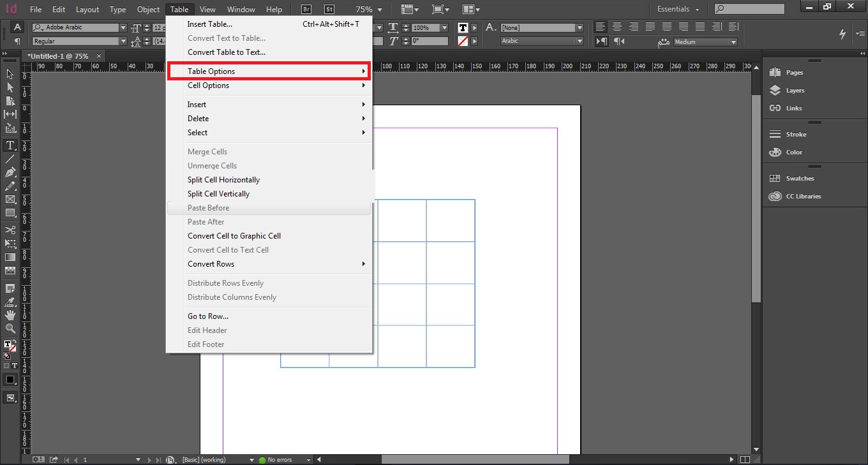Click the text stroke None swatch
Viewport: 868px width, 465px height.
pos(463,41)
